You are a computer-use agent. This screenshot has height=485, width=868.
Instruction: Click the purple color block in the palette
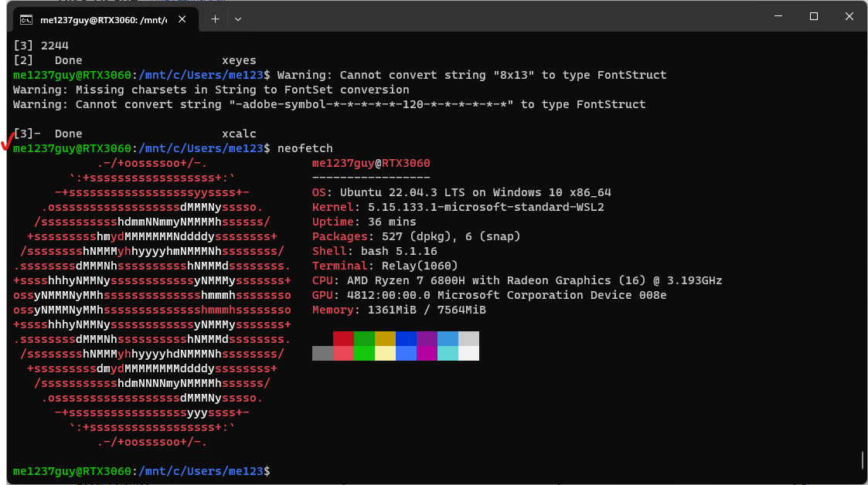tap(427, 338)
